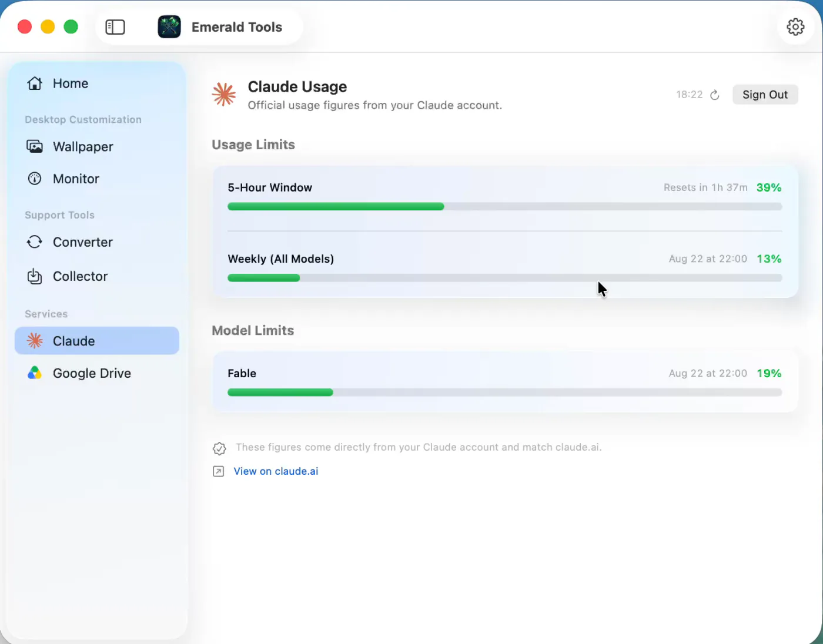Click the 5-Hour Window label
This screenshot has width=823, height=644.
[270, 187]
